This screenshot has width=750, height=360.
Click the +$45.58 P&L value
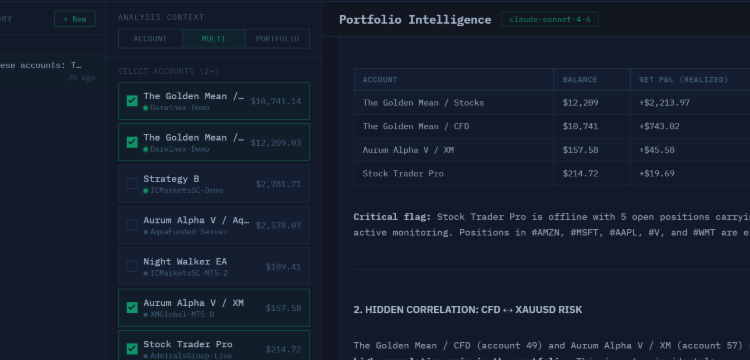[x=657, y=150]
